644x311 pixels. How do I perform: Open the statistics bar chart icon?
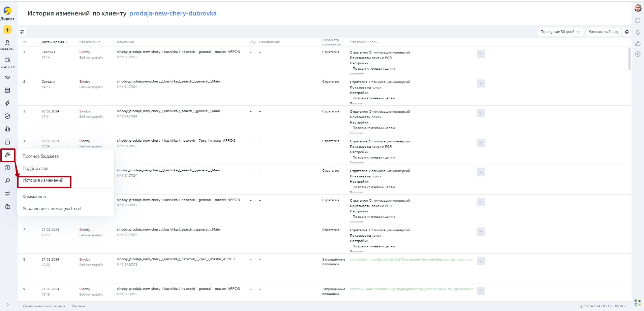click(7, 129)
